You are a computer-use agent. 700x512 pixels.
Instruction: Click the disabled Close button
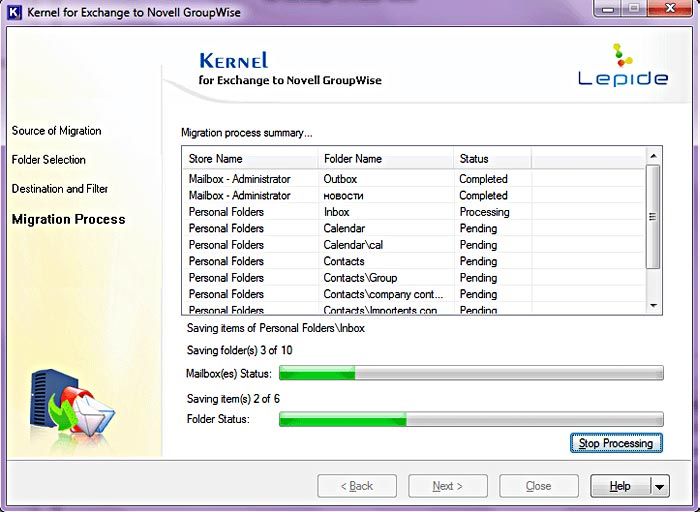coord(538,486)
